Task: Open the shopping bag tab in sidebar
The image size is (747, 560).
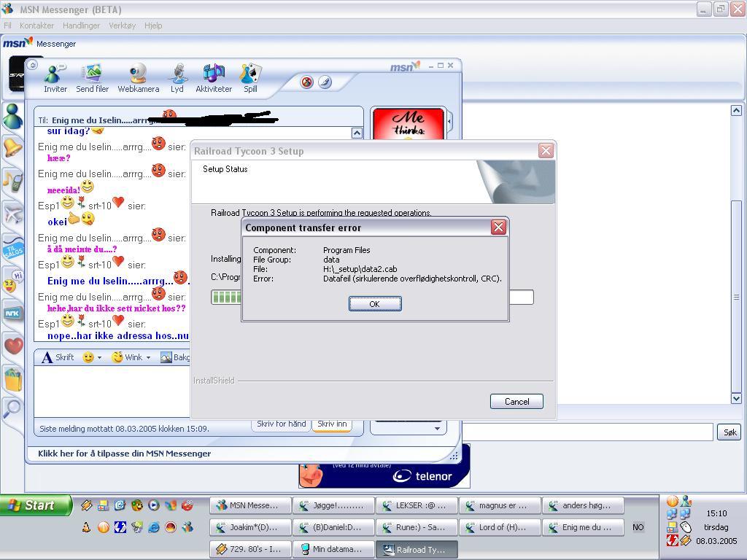Action: click(13, 379)
